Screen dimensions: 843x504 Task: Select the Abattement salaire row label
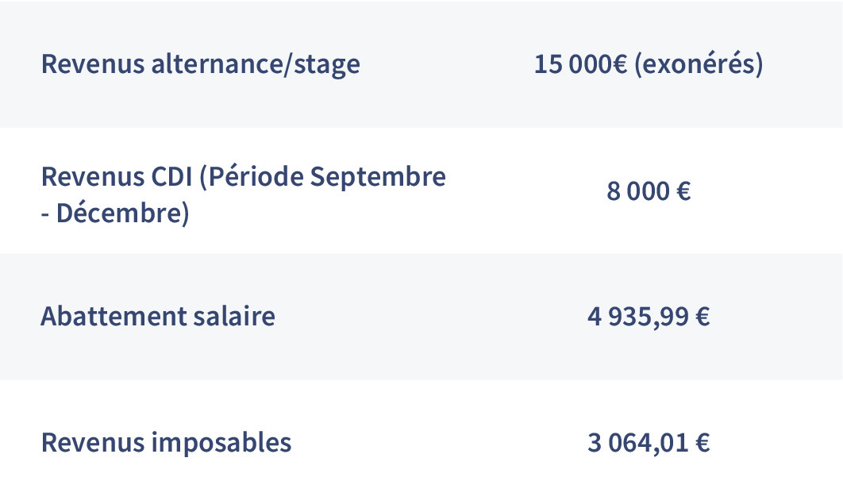pos(158,316)
